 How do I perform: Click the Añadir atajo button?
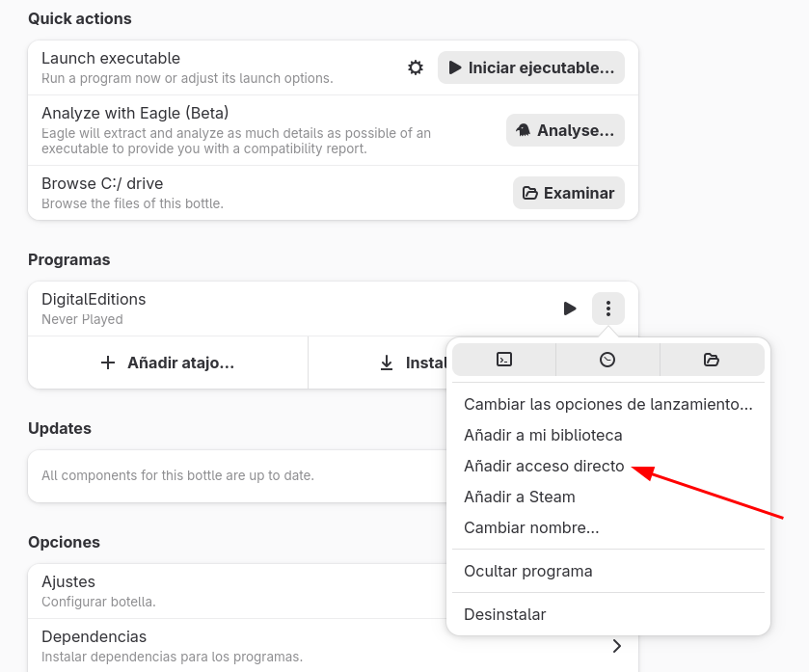coord(168,363)
